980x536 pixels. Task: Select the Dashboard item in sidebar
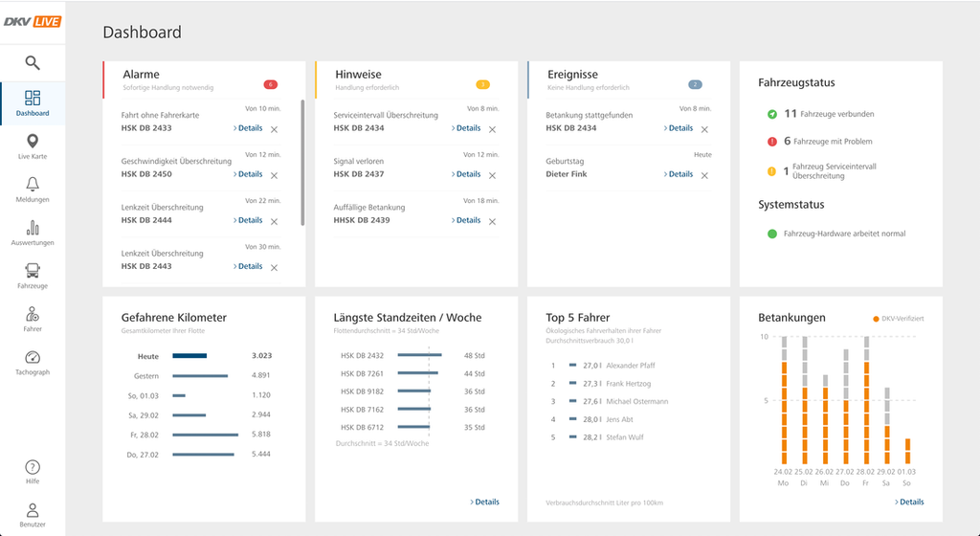[33, 103]
